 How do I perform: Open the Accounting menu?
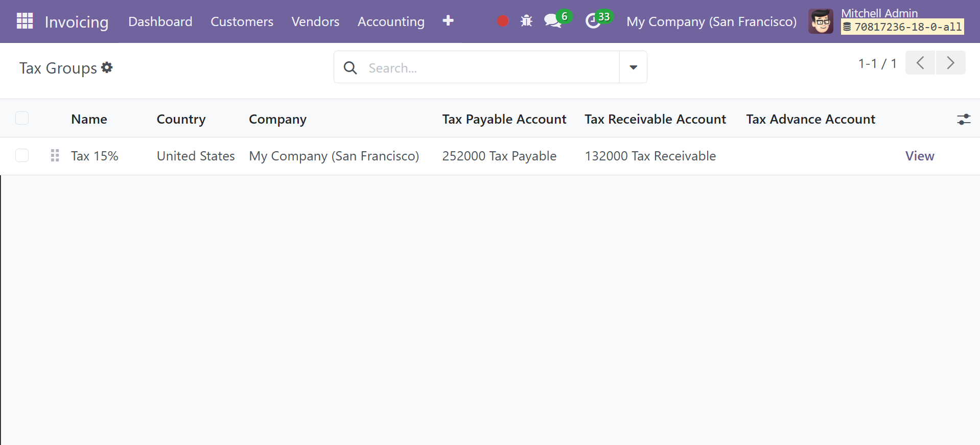pyautogui.click(x=391, y=21)
